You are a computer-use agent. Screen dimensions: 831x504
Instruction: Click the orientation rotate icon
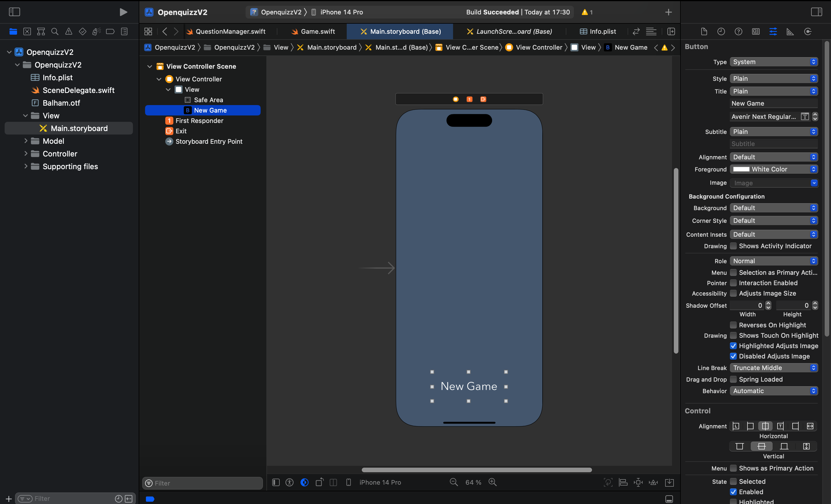pos(319,482)
